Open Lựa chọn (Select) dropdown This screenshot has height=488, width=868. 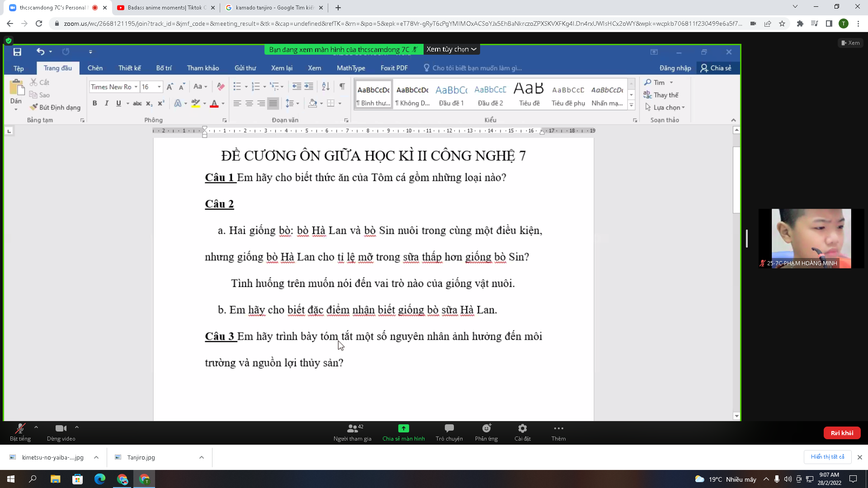(665, 108)
